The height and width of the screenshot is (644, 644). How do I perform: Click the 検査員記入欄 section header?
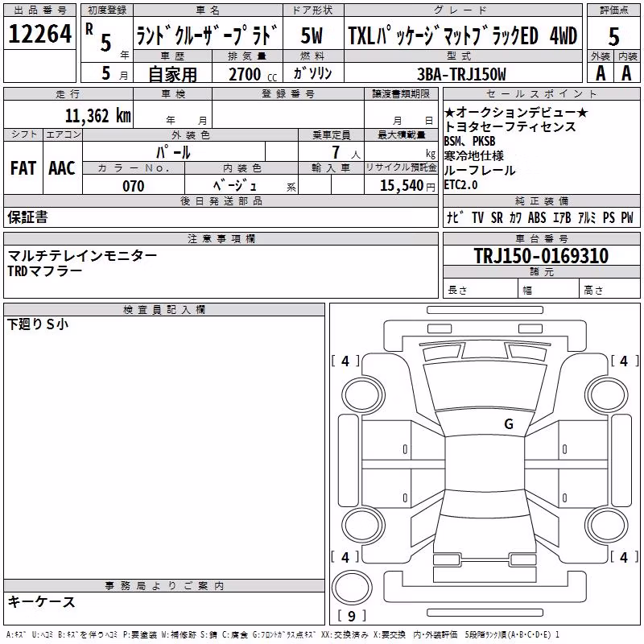click(164, 310)
